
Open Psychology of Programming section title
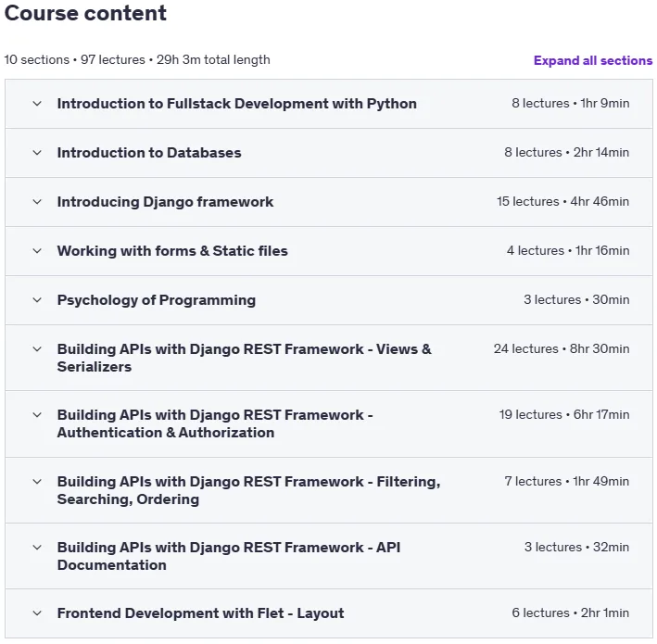(x=157, y=300)
